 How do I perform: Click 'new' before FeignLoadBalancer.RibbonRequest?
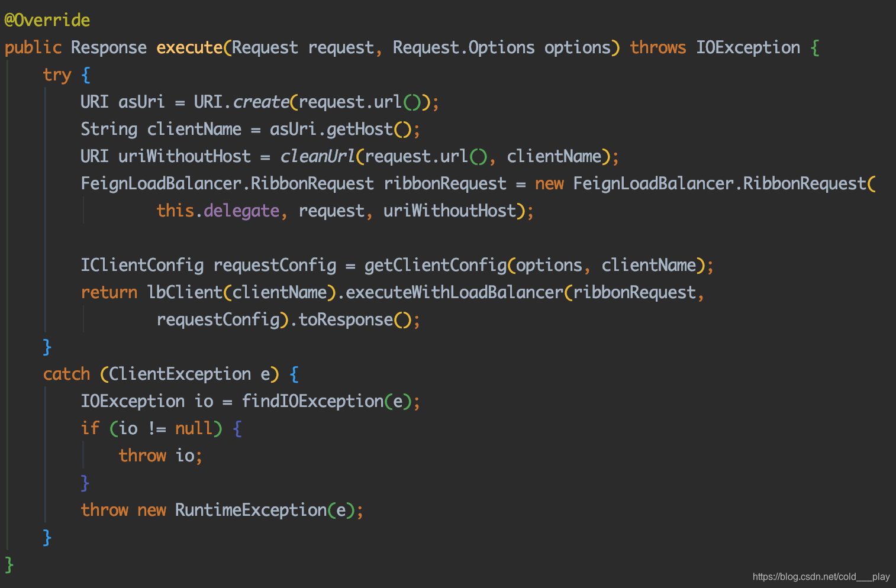pos(549,184)
